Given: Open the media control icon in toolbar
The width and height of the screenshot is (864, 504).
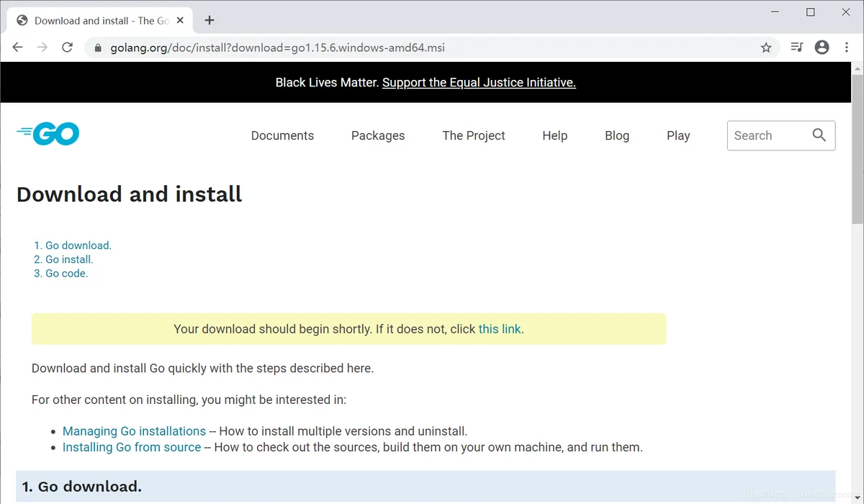Looking at the screenshot, I should pyautogui.click(x=797, y=48).
